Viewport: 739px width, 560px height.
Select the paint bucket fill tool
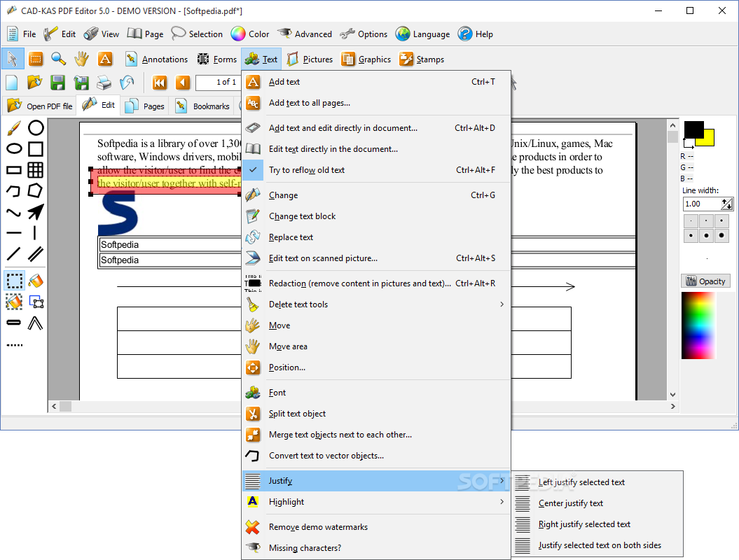[x=36, y=281]
